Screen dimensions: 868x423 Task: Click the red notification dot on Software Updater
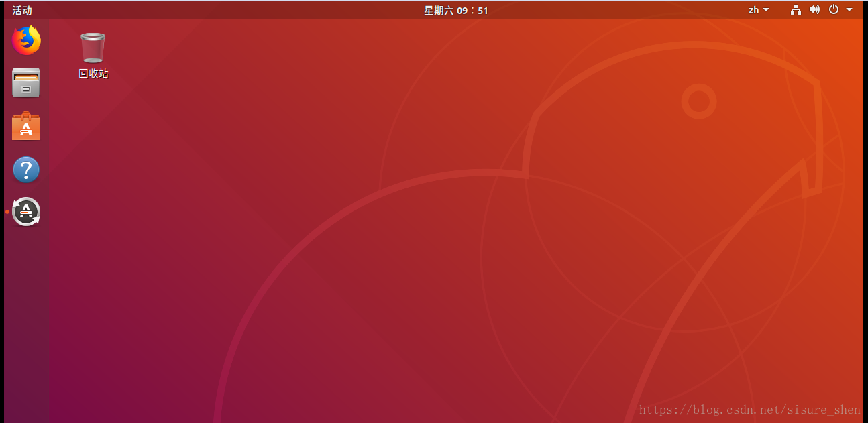pyautogui.click(x=7, y=212)
